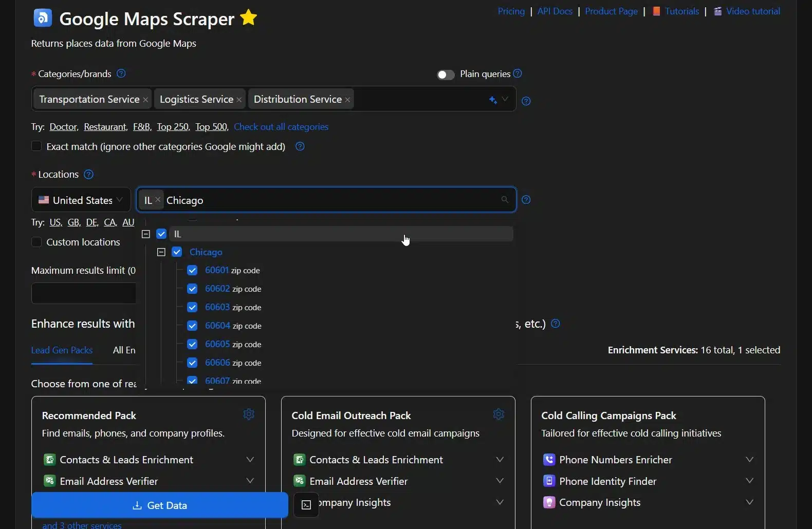
Task: Click the help icon next to Locations label
Action: click(x=88, y=175)
